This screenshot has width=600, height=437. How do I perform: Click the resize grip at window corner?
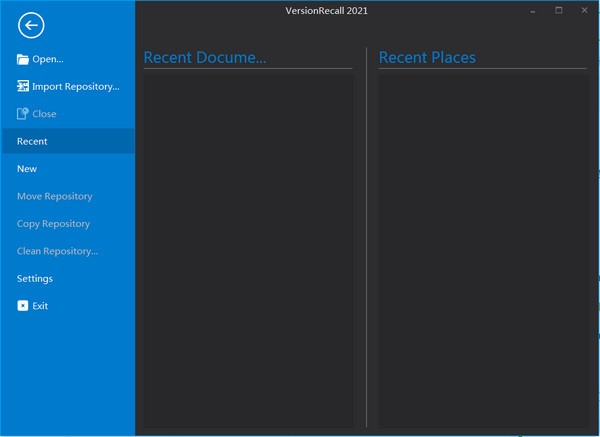coord(594,432)
